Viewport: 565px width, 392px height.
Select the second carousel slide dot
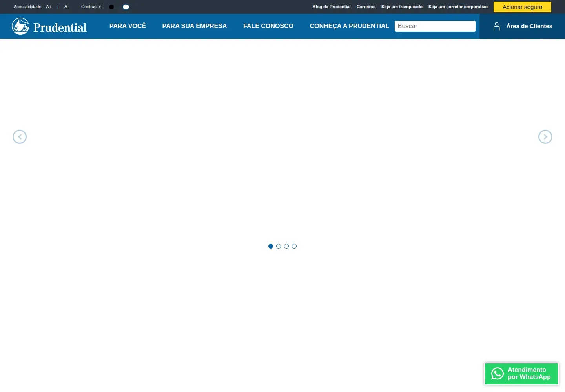point(279,246)
